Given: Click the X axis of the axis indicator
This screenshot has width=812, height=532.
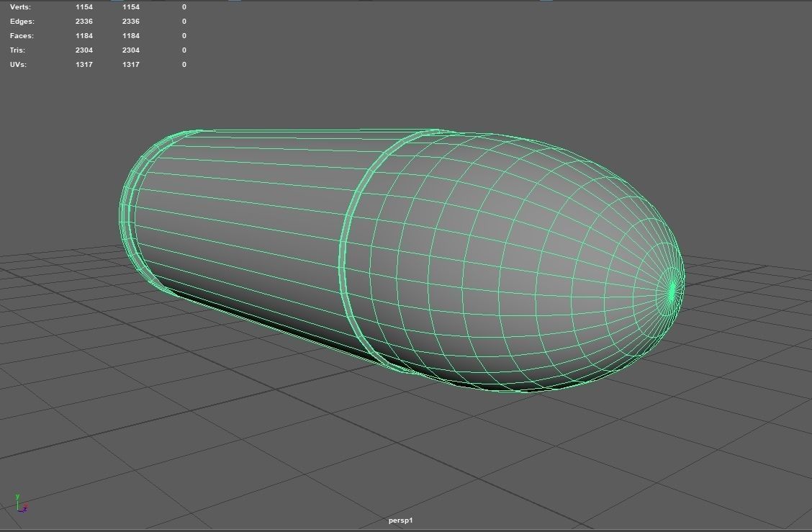Looking at the screenshot, I should click(x=26, y=505).
